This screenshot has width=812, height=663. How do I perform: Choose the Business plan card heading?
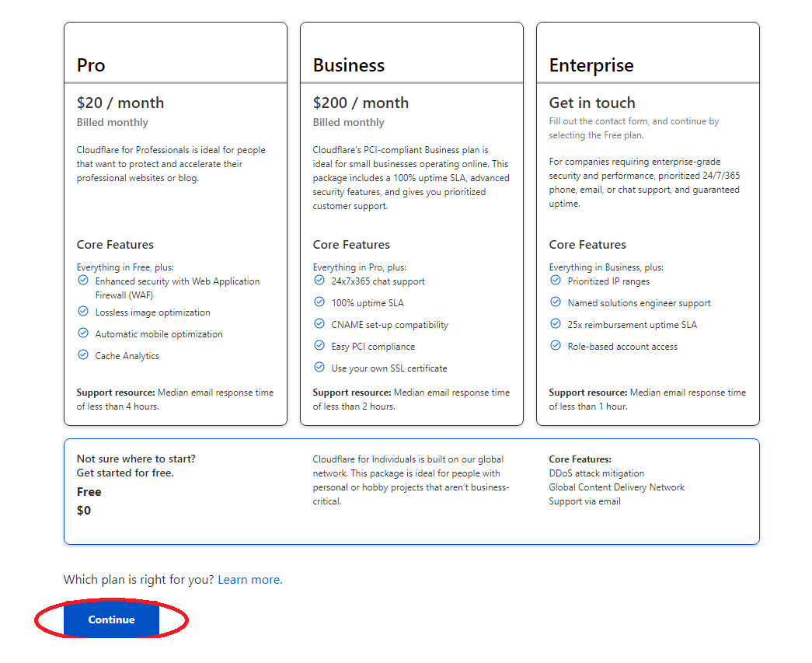(349, 65)
